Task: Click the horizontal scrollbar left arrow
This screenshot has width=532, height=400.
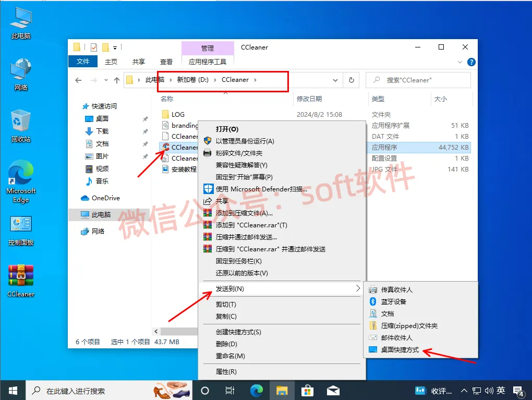Action: pyautogui.click(x=156, y=332)
